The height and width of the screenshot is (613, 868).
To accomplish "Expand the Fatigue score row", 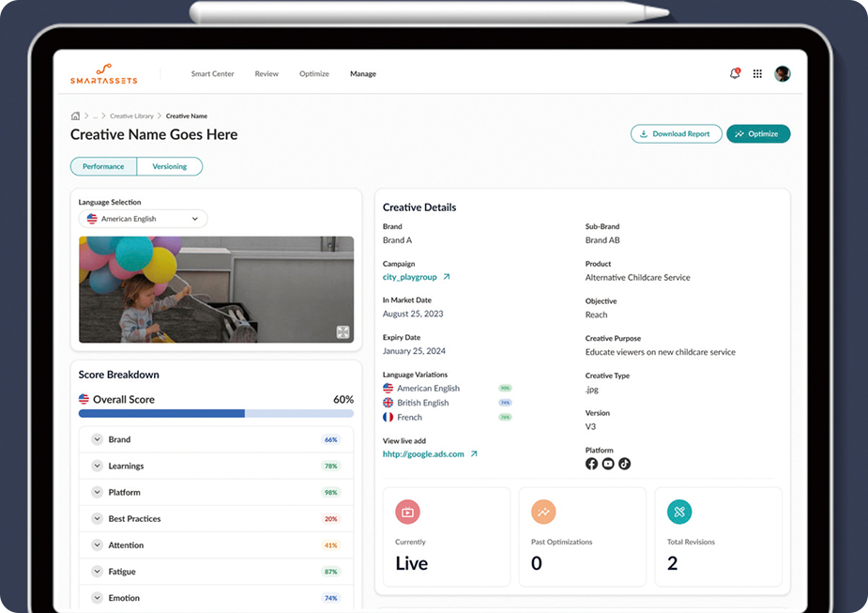I will (97, 572).
